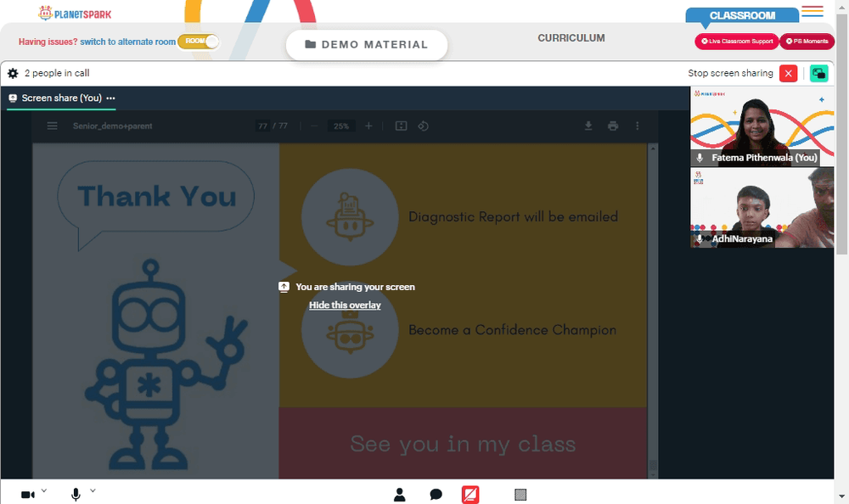849x504 pixels.
Task: Open DEMO MATERIAL folder button
Action: coord(367,44)
